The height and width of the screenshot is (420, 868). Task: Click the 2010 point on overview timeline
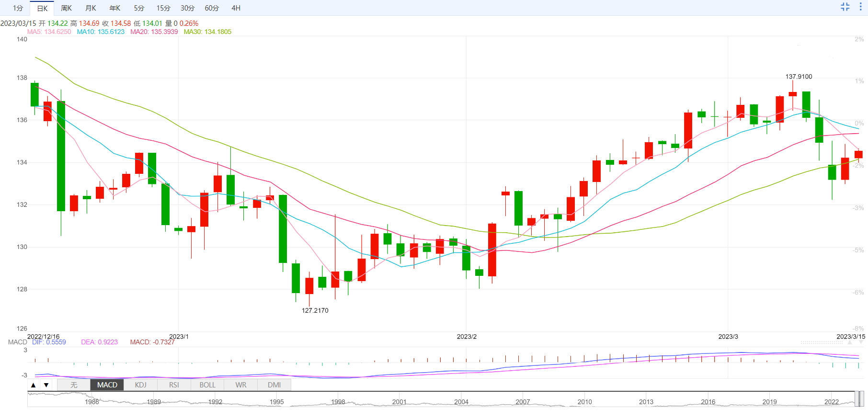point(584,401)
